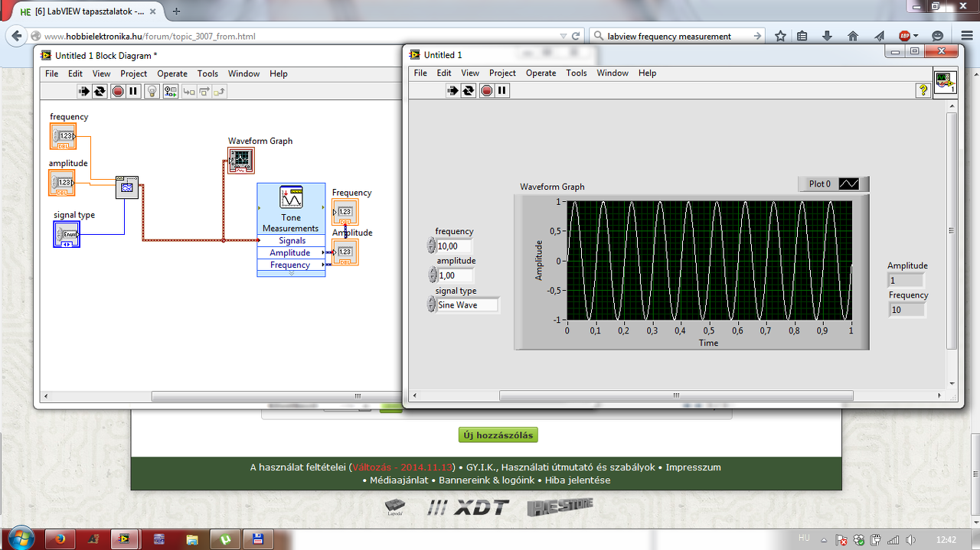
Task: Open Operate menu in Block Diagram window
Action: click(x=172, y=73)
